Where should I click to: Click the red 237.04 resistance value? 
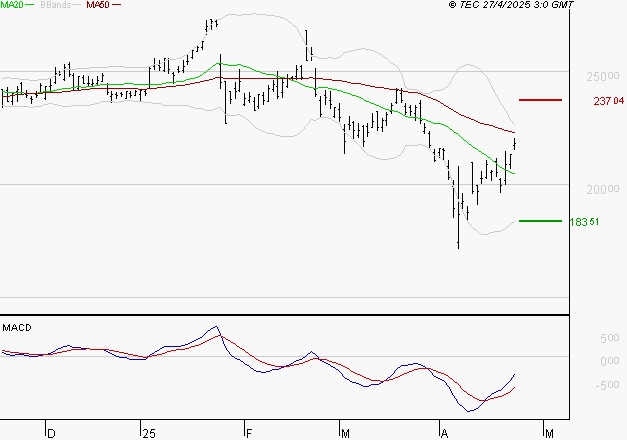click(608, 101)
